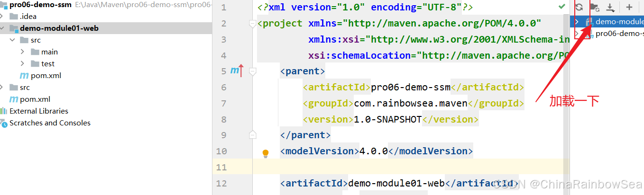Click the xml version declaration on line 1
This screenshot has width=644, height=195.
pyautogui.click(x=365, y=8)
